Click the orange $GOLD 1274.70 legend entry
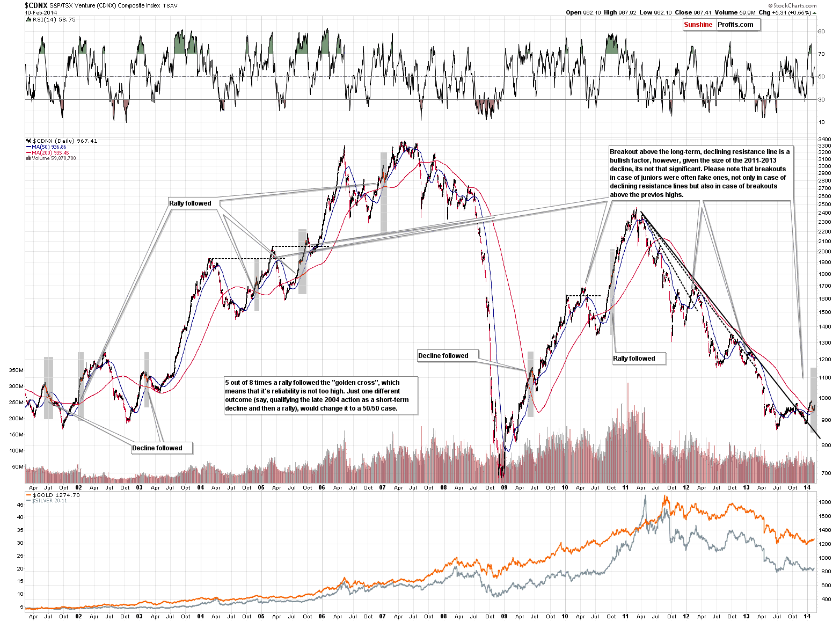The width and height of the screenshot is (840, 621). (x=53, y=495)
